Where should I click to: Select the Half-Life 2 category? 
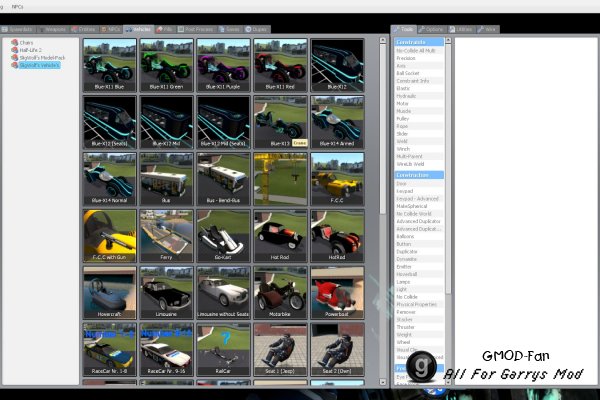click(31, 50)
